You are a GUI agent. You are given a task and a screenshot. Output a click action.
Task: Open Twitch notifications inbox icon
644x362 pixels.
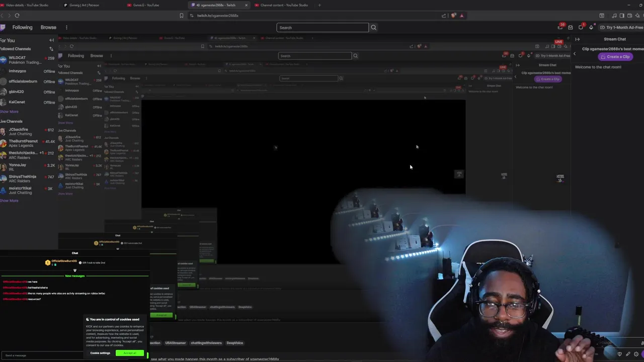click(x=571, y=27)
